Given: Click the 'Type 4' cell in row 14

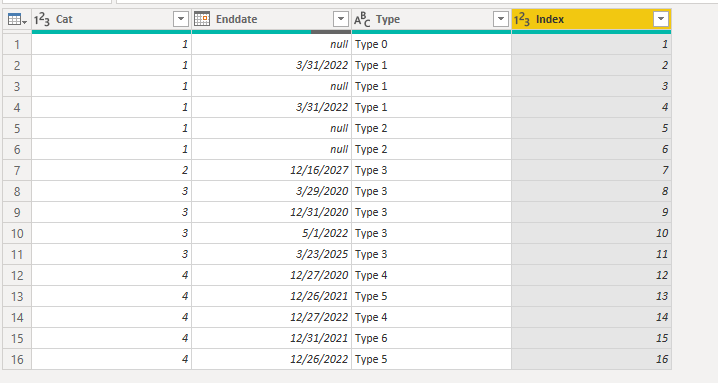Looking at the screenshot, I should coord(431,317).
